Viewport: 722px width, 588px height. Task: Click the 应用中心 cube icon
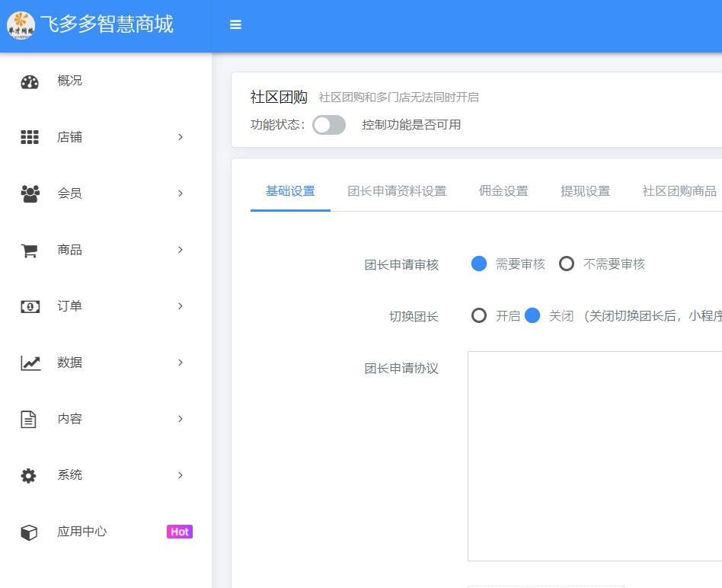(29, 532)
